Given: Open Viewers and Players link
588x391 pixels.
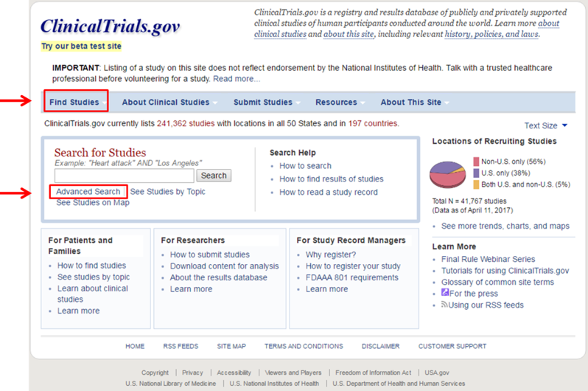Looking at the screenshot, I should coord(293,373).
